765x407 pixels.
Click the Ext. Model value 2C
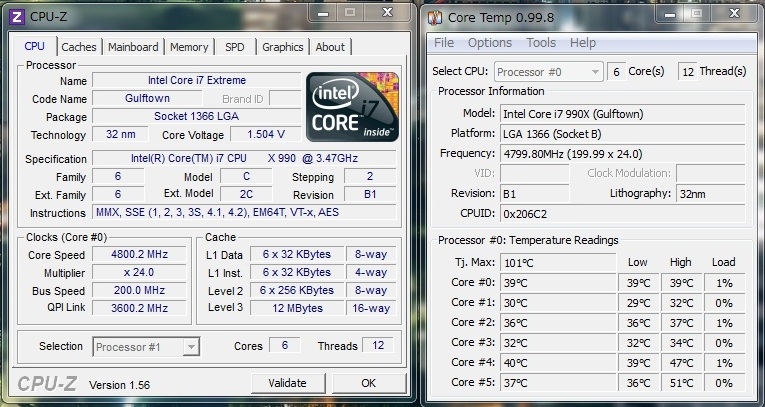pos(246,194)
